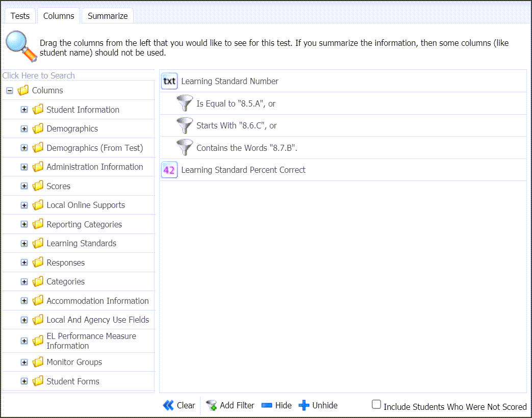Click the Hide button

click(x=276, y=405)
